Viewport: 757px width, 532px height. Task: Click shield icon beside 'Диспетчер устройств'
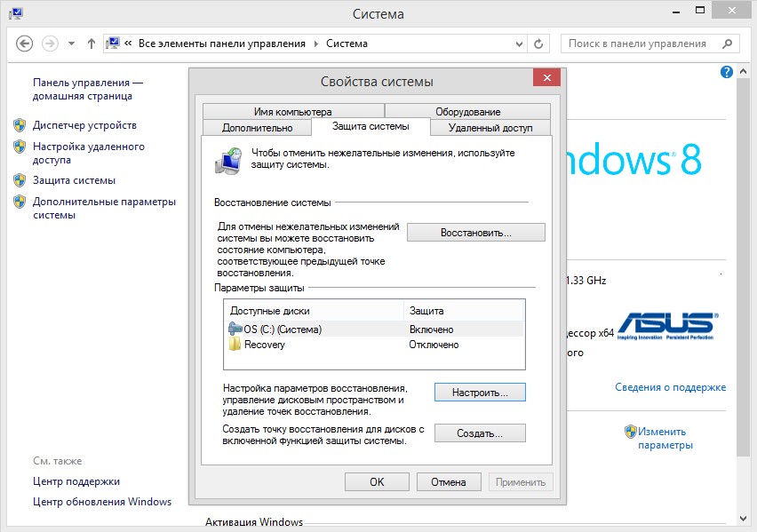[20, 125]
